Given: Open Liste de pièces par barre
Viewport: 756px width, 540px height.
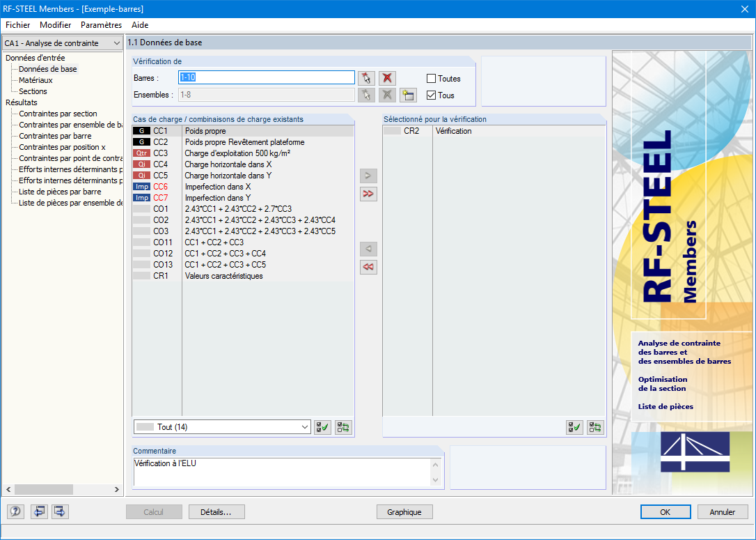Looking at the screenshot, I should [60, 192].
